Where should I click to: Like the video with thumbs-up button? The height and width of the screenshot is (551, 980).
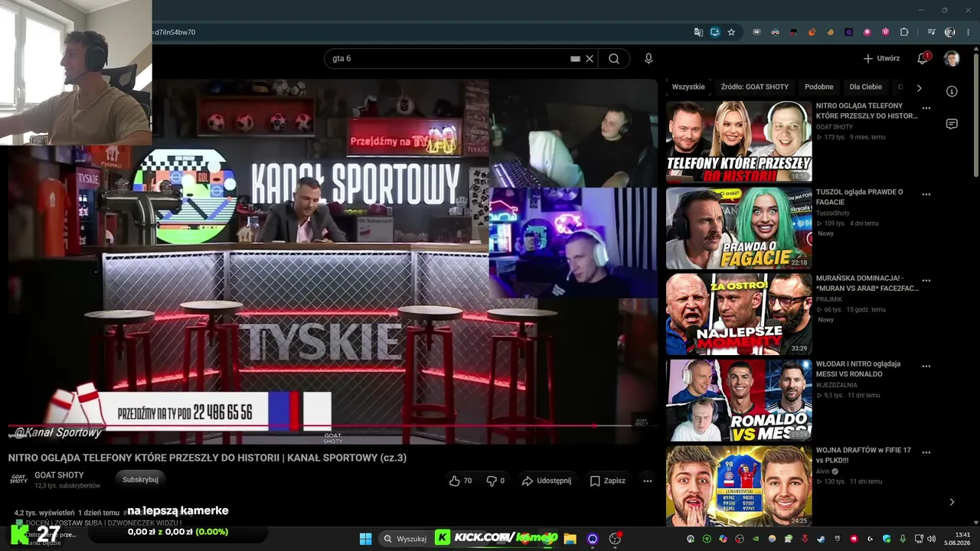pyautogui.click(x=461, y=481)
